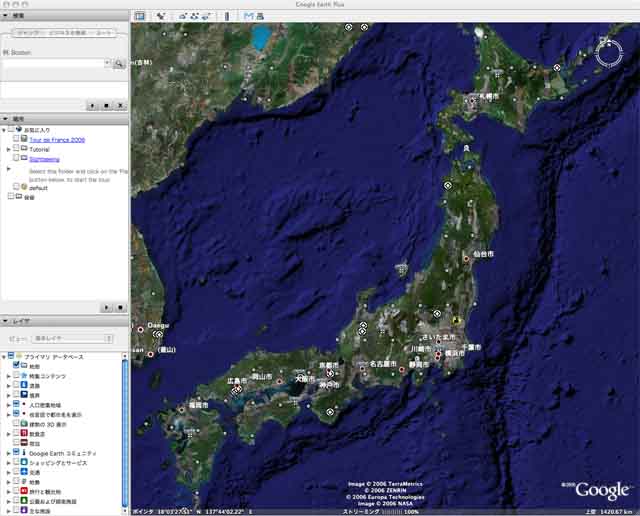Click the compass ring on the map
This screenshot has height=516, width=640.
(x=609, y=53)
